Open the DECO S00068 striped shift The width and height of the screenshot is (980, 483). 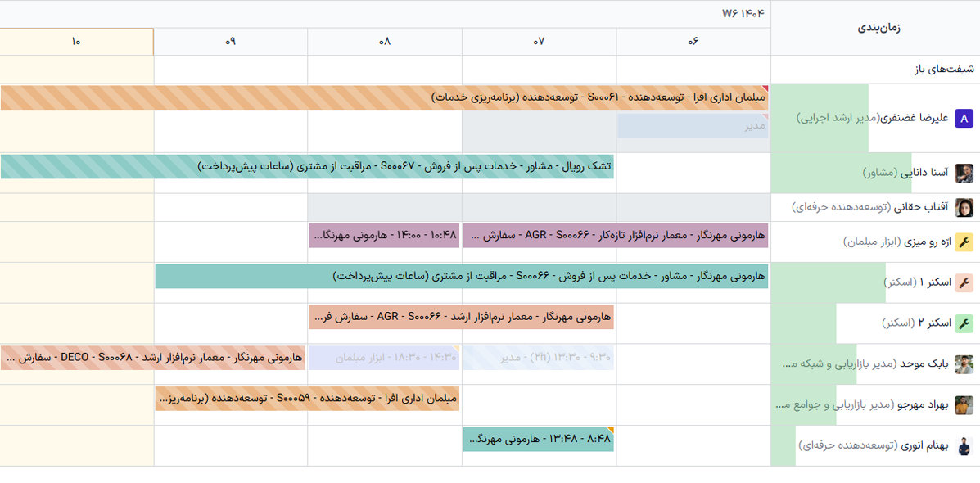[153, 358]
